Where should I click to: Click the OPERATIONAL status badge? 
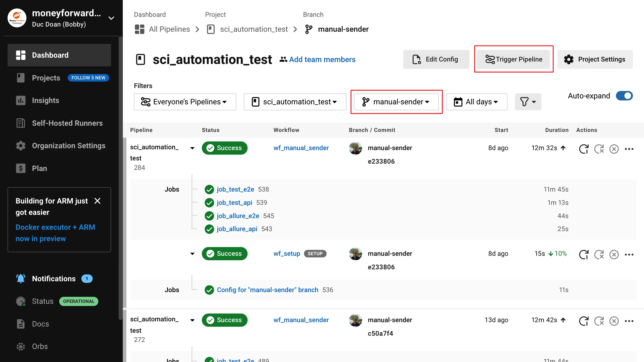click(79, 301)
